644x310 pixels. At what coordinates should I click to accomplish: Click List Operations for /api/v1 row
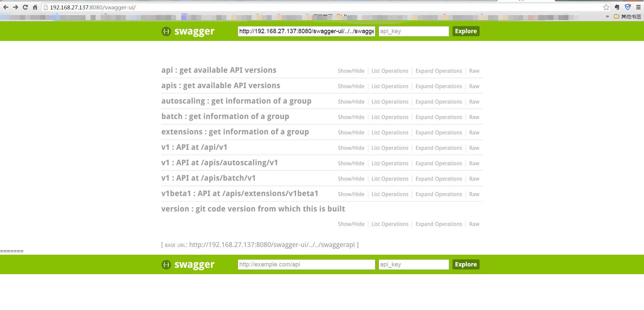click(390, 148)
